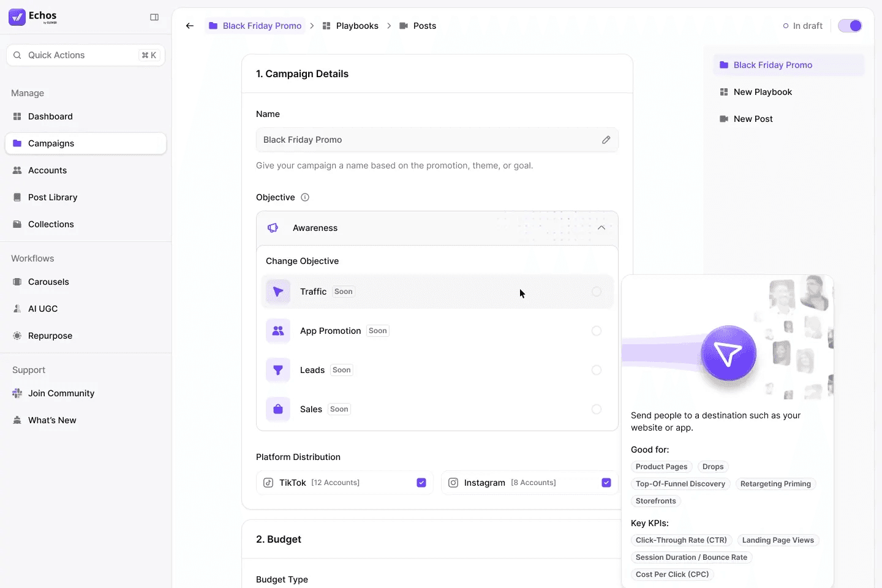Click the folder icon beside Black Friday Promo in right panel
Image resolution: width=882 pixels, height=588 pixels.
pos(724,65)
